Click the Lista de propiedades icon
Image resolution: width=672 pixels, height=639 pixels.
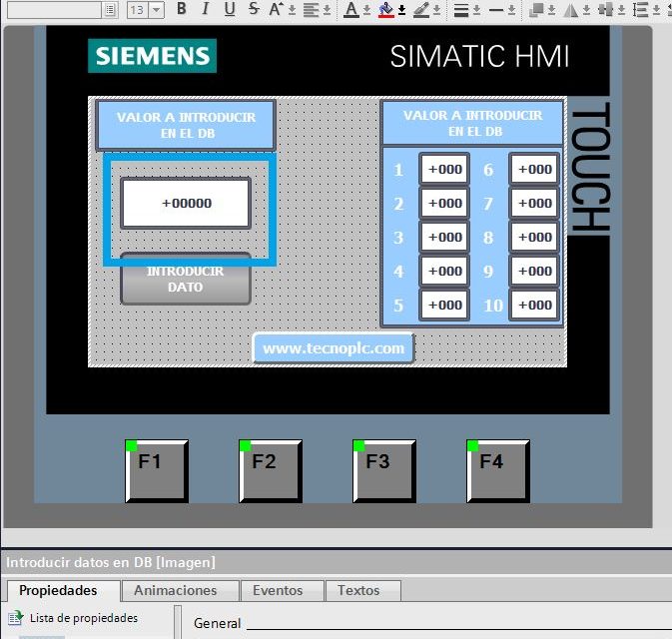(x=15, y=618)
